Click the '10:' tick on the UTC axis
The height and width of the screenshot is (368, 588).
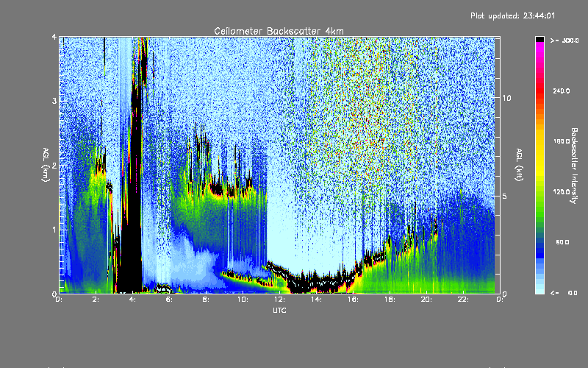tap(243, 300)
